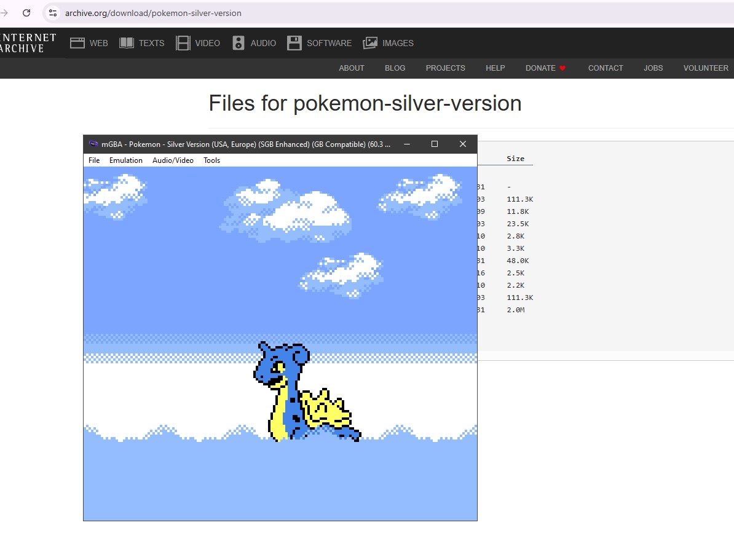This screenshot has height=560, width=734.
Task: Open the HELP link
Action: click(495, 68)
